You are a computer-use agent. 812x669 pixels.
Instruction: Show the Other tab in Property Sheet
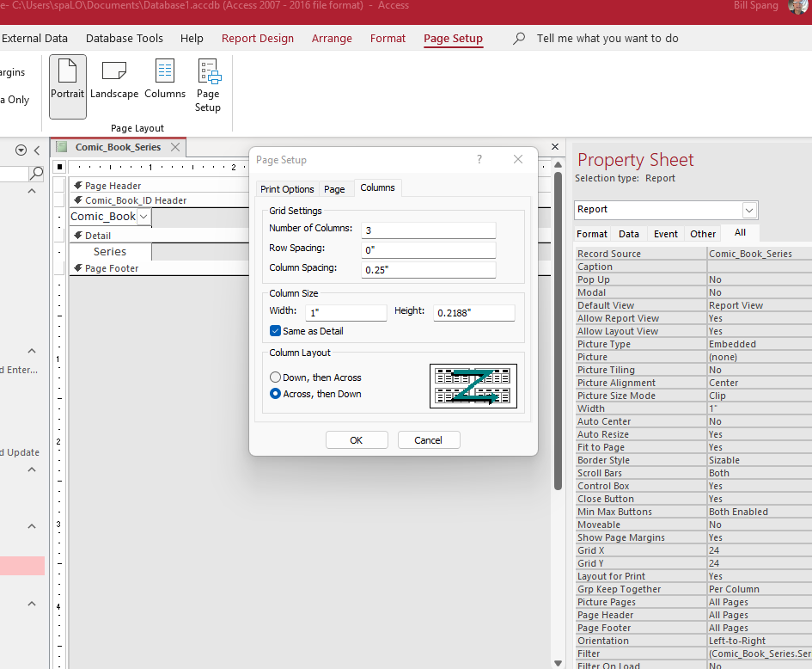(x=703, y=234)
